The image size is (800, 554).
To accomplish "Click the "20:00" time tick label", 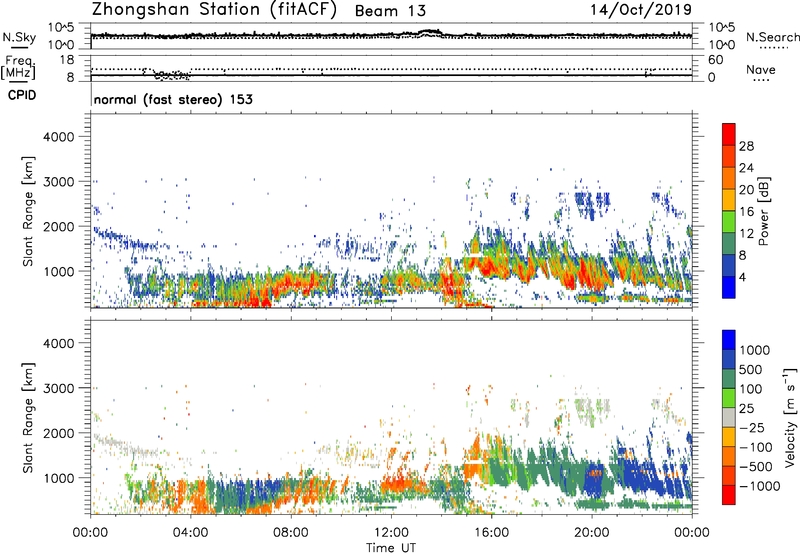I will pyautogui.click(x=591, y=533).
